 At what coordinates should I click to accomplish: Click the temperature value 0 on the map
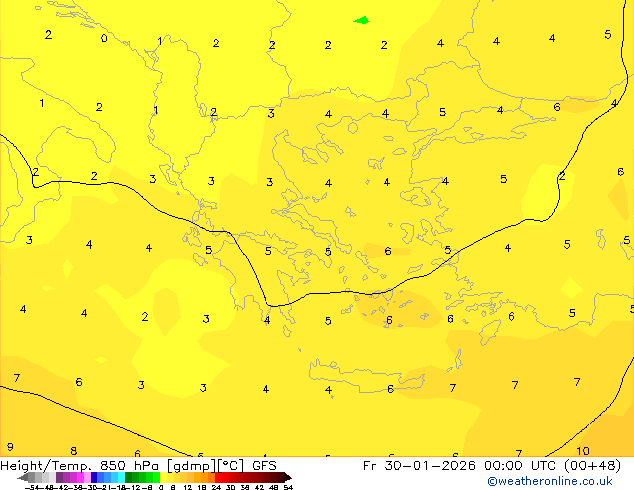click(x=104, y=38)
